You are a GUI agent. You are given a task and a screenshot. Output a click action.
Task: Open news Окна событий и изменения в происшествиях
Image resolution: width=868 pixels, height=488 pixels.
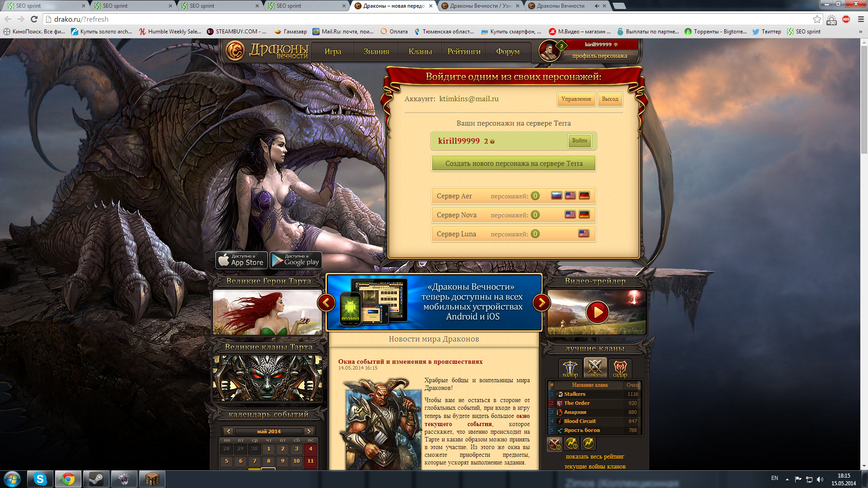point(410,361)
